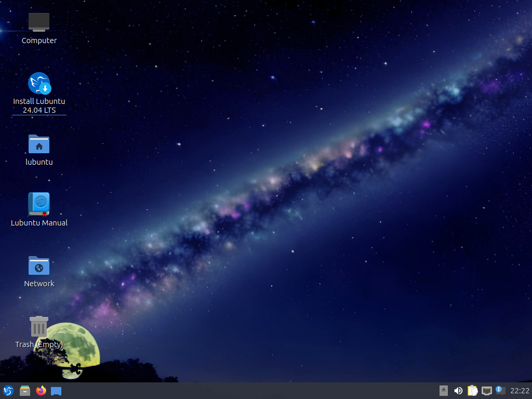Click the "Install Lubuntu 24.04 LTS" label text
This screenshot has width=532, height=399.
tap(39, 105)
